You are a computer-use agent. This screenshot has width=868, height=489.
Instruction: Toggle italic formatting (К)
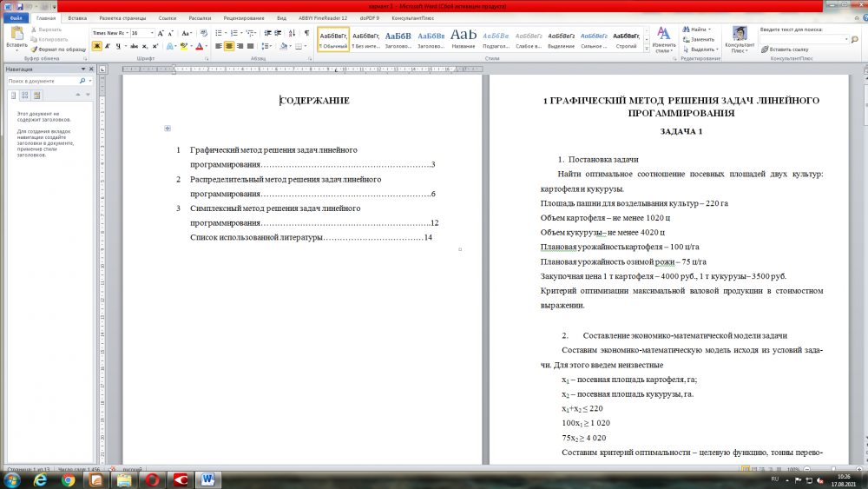[107, 46]
